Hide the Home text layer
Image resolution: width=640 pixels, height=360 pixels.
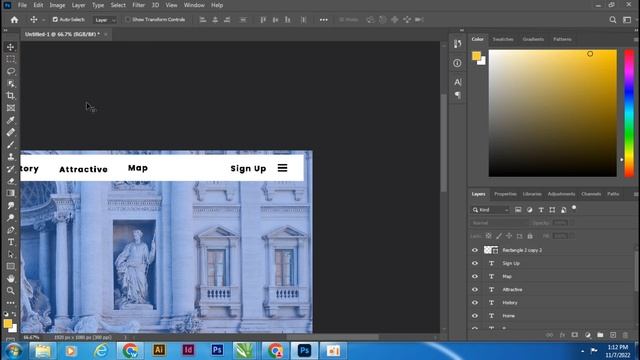[x=475, y=316]
